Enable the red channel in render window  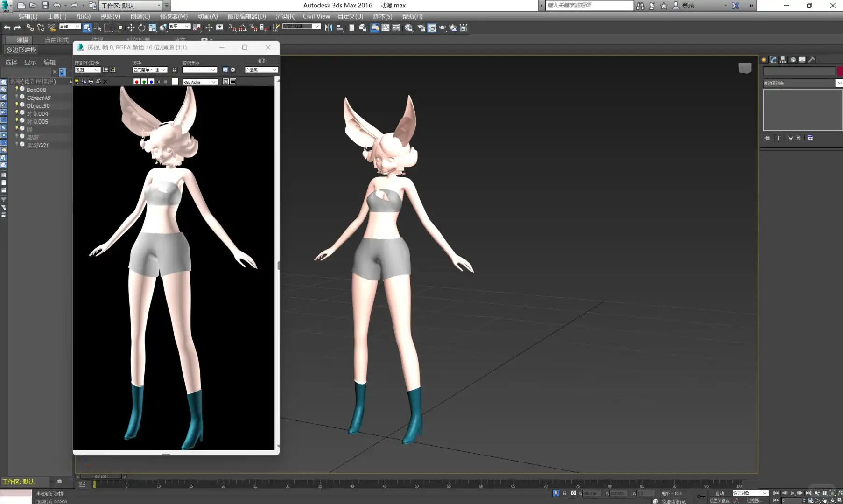click(136, 82)
